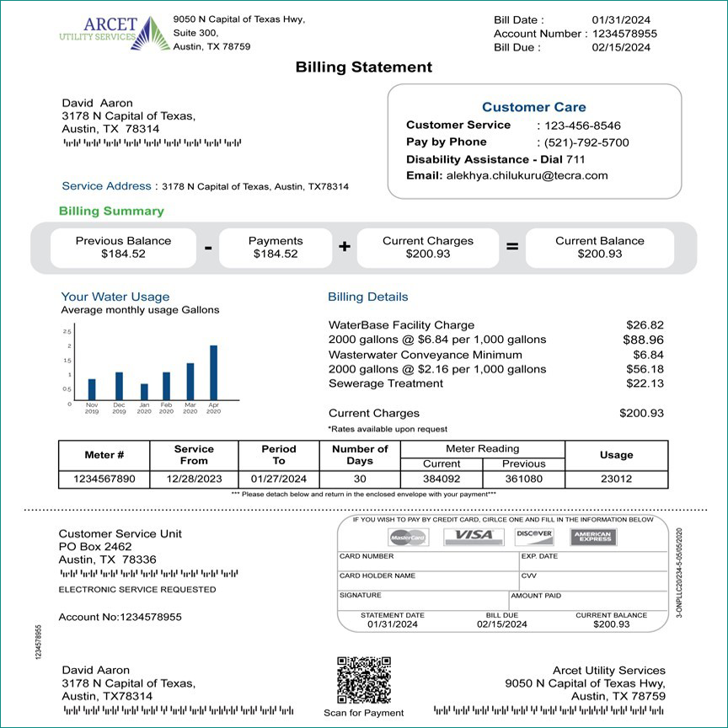Click the Suite 300 address line
This screenshot has height=728, width=728.
coord(195,33)
